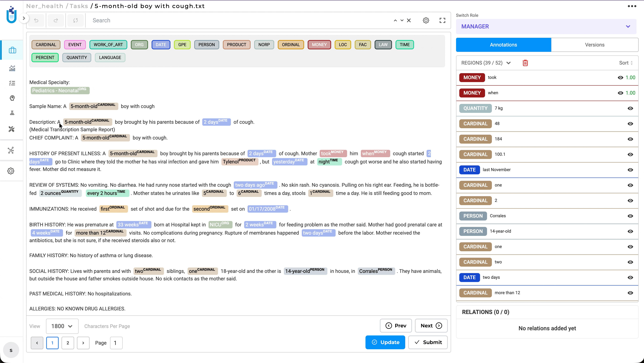
Task: Open the task list sidebar icon
Action: point(12,83)
